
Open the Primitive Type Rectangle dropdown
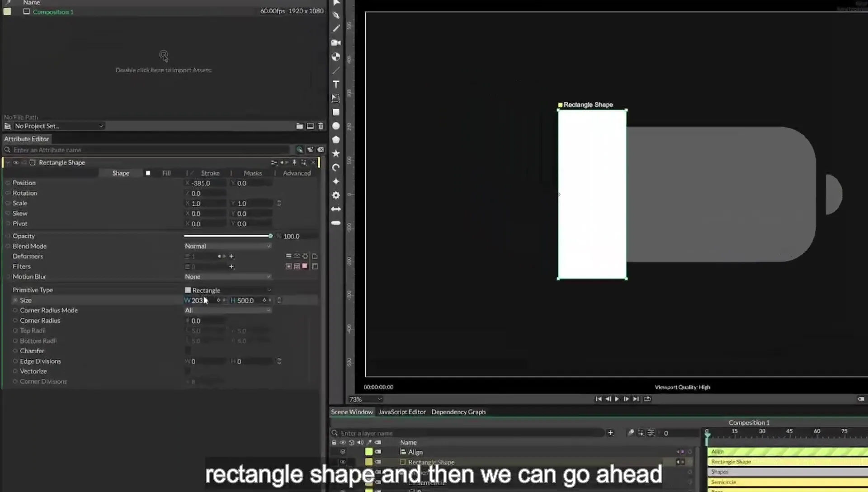(x=228, y=290)
